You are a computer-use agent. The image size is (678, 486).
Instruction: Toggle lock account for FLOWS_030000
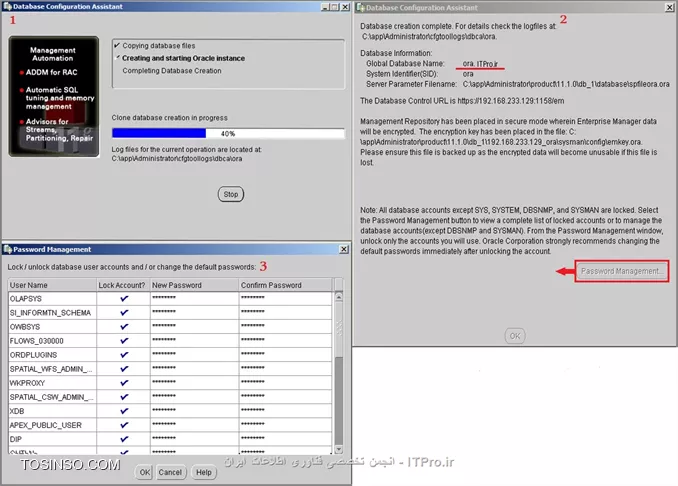click(x=124, y=340)
